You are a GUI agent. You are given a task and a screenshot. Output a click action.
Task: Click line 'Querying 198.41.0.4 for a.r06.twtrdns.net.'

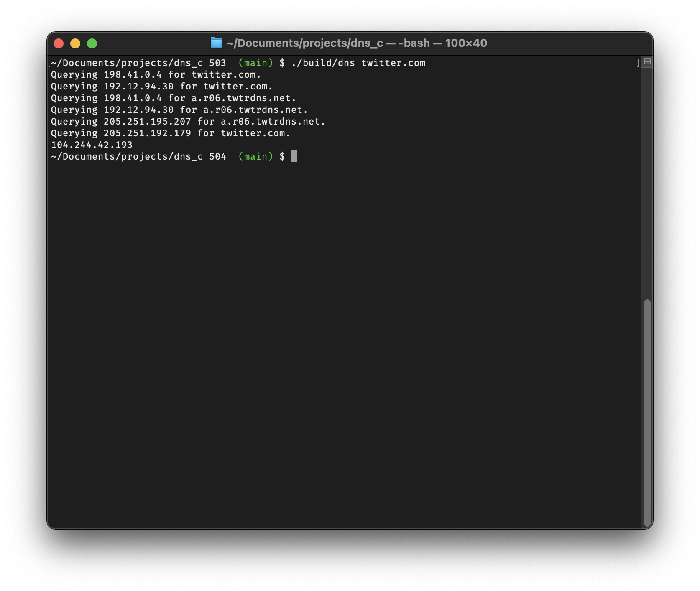(x=173, y=98)
